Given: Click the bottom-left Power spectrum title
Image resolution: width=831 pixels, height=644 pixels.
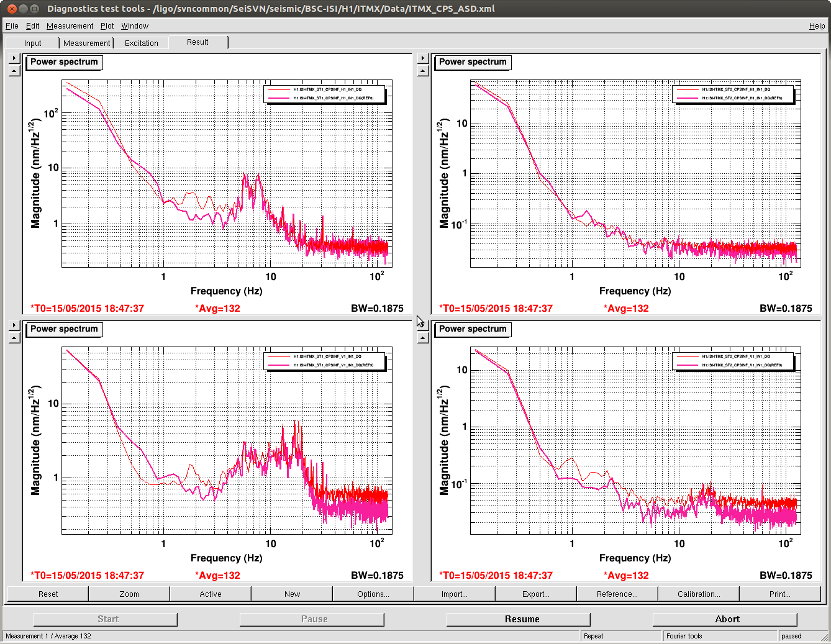Looking at the screenshot, I should tap(64, 329).
